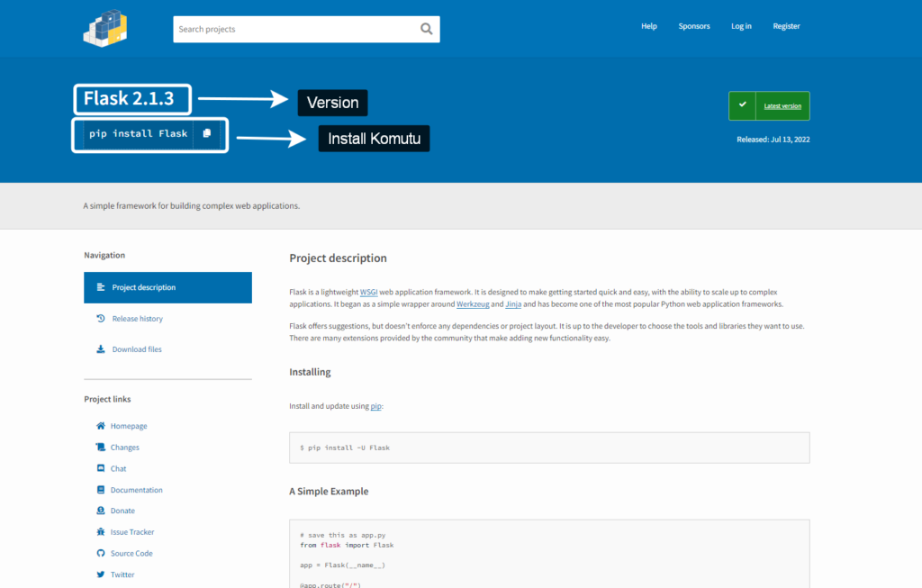Viewport: 922px width, 588px height.
Task: Click the Issue Tracker bug icon
Action: coord(101,532)
